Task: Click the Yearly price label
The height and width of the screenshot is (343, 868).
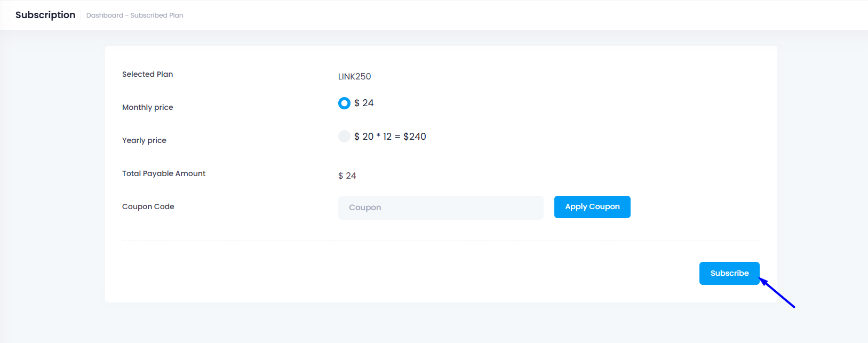Action: 144,140
